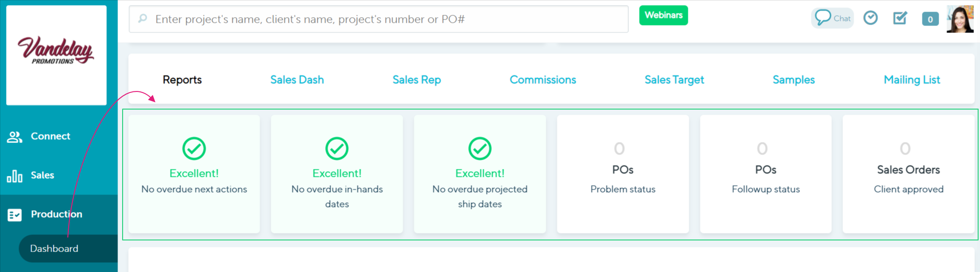Click the Production checklist icon
Viewport: 980px width, 272px height.
click(14, 215)
